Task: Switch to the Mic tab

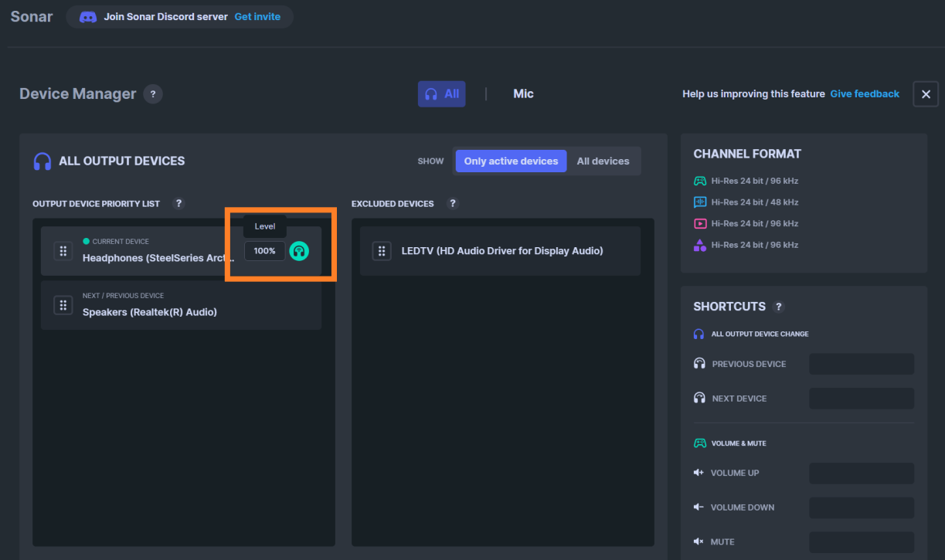Action: pos(523,93)
